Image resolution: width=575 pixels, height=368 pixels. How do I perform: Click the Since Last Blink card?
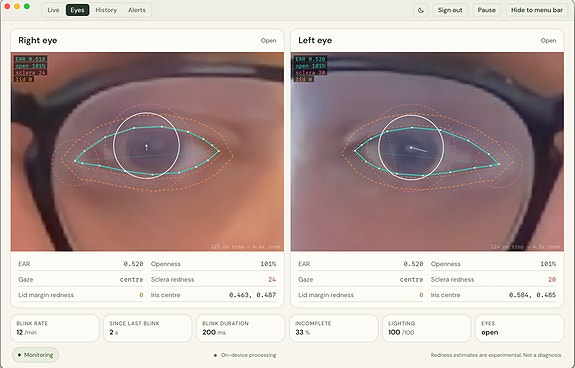tap(148, 328)
